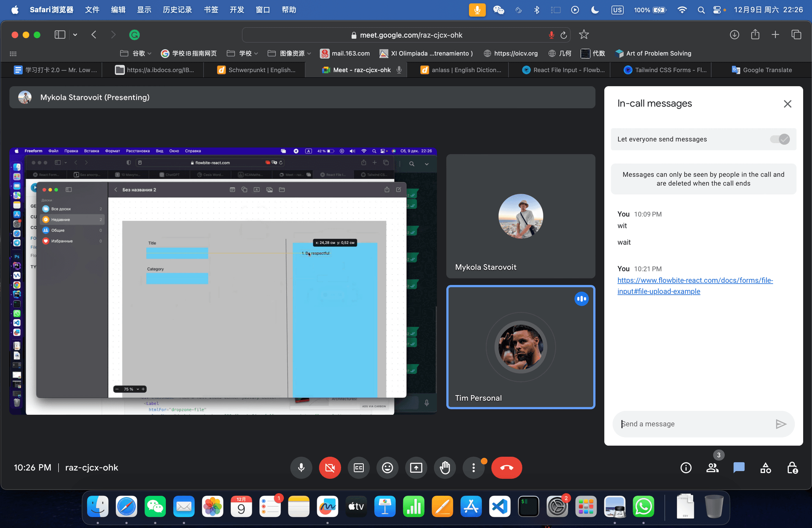Image resolution: width=812 pixels, height=528 pixels.
Task: Click the present screen icon
Action: pyautogui.click(x=416, y=468)
